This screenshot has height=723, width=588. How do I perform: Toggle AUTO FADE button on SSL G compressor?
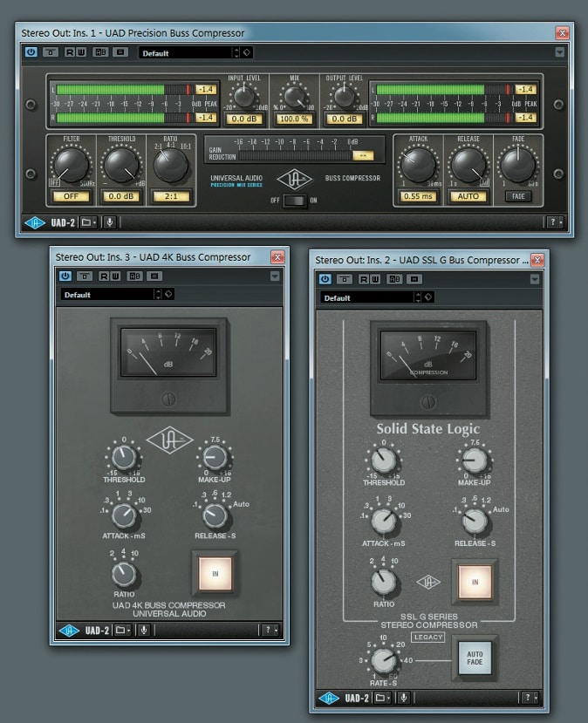tap(475, 658)
